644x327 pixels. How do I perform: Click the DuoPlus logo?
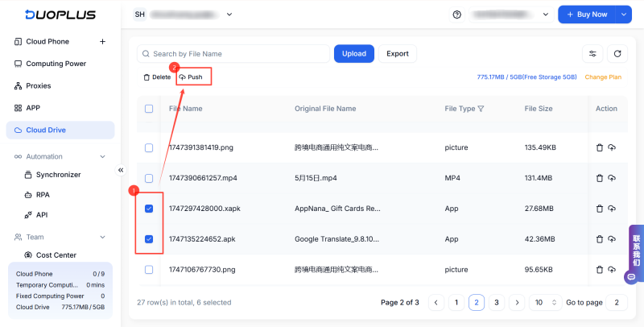[60, 14]
